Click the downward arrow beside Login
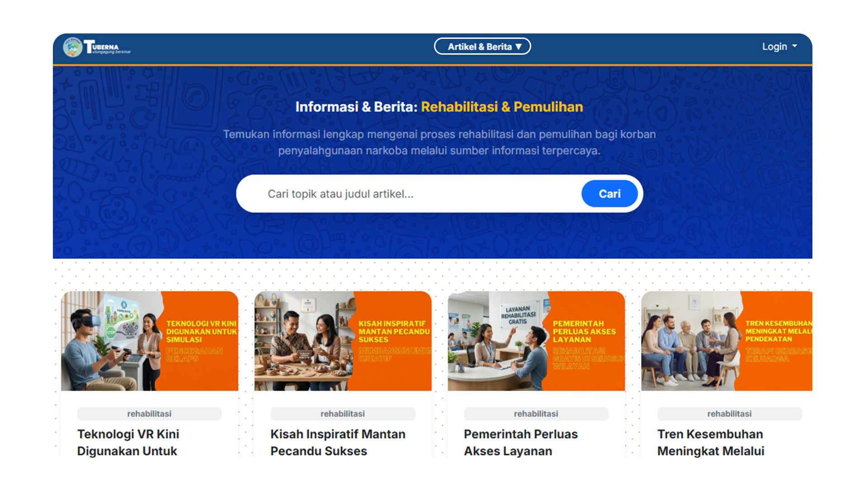This screenshot has width=868, height=488. point(795,46)
